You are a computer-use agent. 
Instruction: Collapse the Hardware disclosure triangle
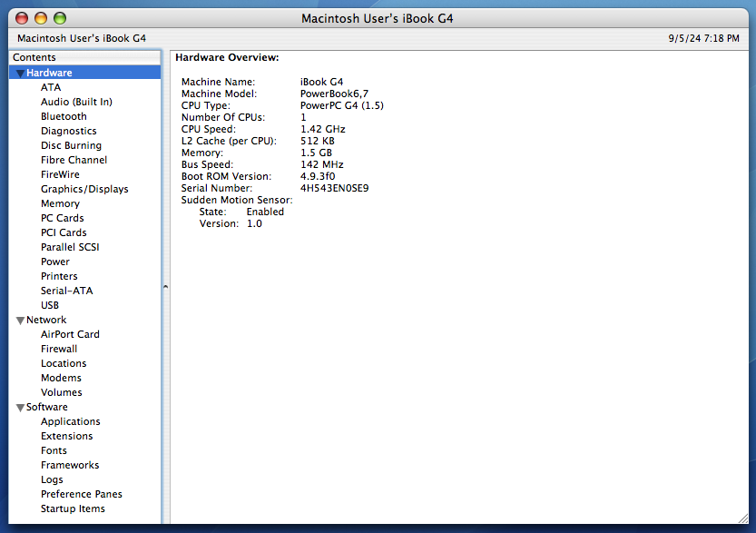tap(20, 74)
